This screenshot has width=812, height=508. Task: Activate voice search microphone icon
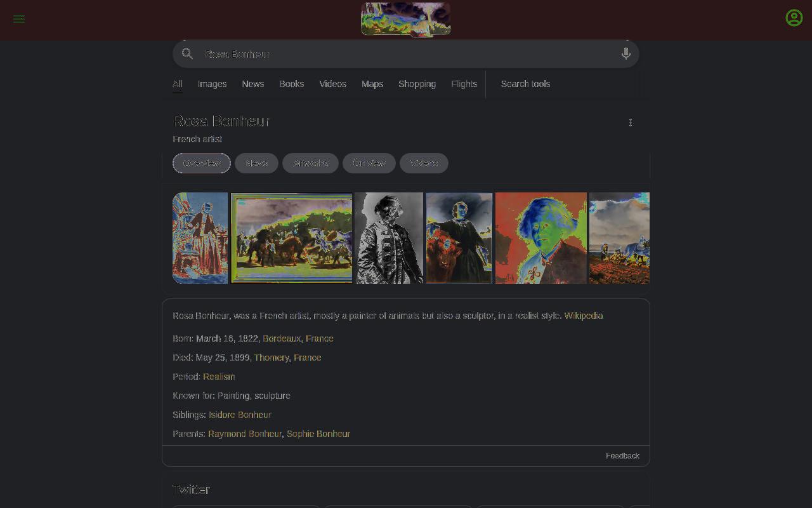coord(625,54)
